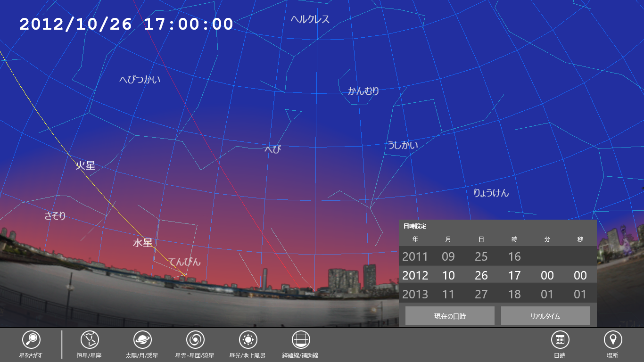Click the へびつかい constellation label
The width and height of the screenshot is (644, 362).
point(140,80)
